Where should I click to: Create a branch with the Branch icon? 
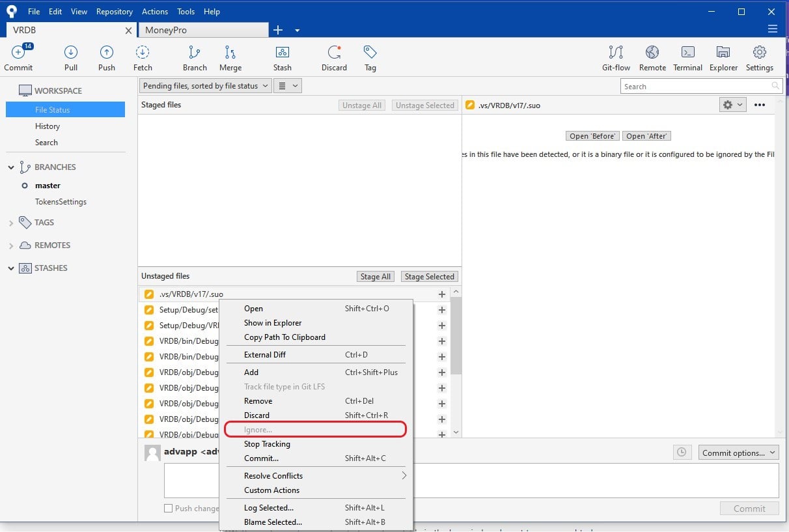tap(194, 53)
